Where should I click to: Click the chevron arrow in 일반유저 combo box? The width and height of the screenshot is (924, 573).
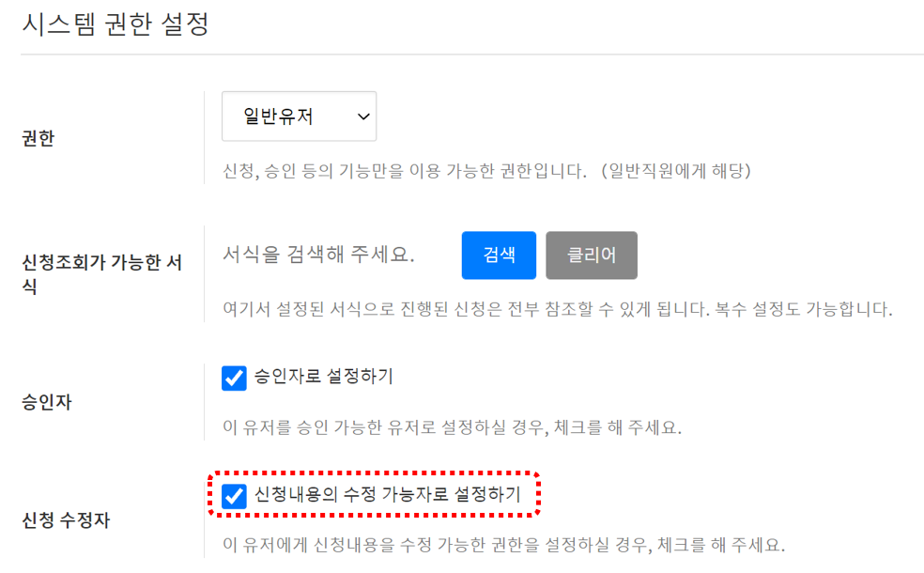363,116
